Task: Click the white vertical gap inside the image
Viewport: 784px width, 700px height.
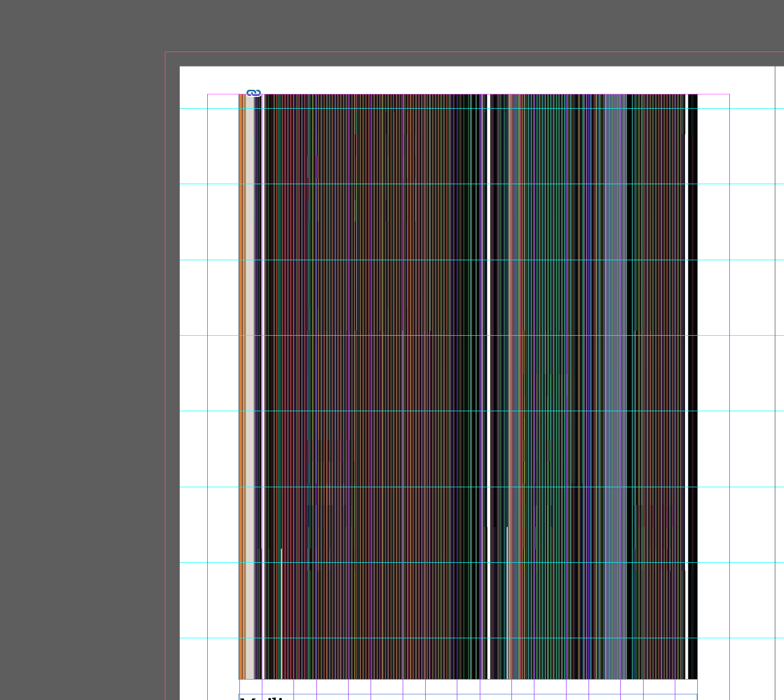Action: click(x=488, y=357)
